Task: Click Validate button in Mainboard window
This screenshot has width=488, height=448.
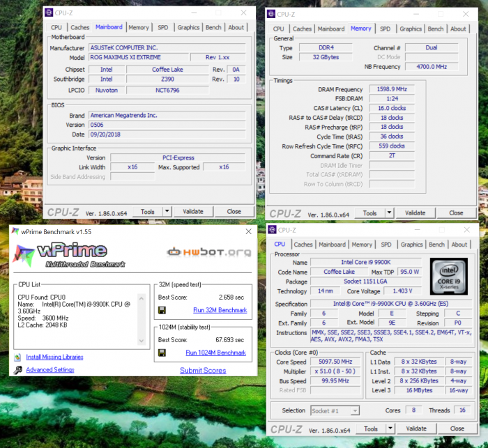Action: tap(193, 212)
